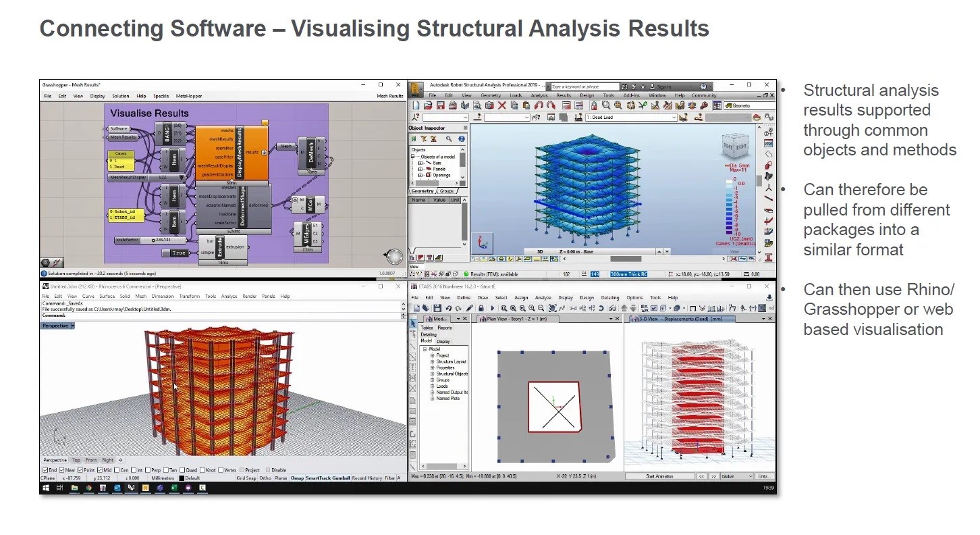The height and width of the screenshot is (535, 980).
Task: Expand the Loads node in ETABS model tree
Action: [432, 386]
